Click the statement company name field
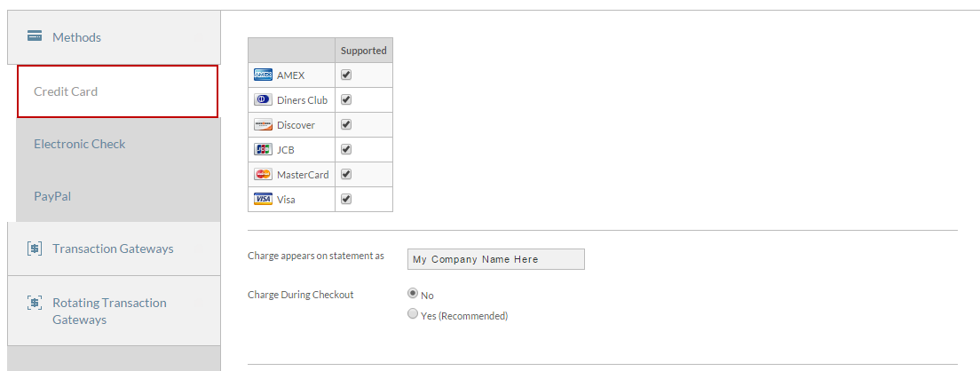This screenshot has width=980, height=371. pos(495,259)
